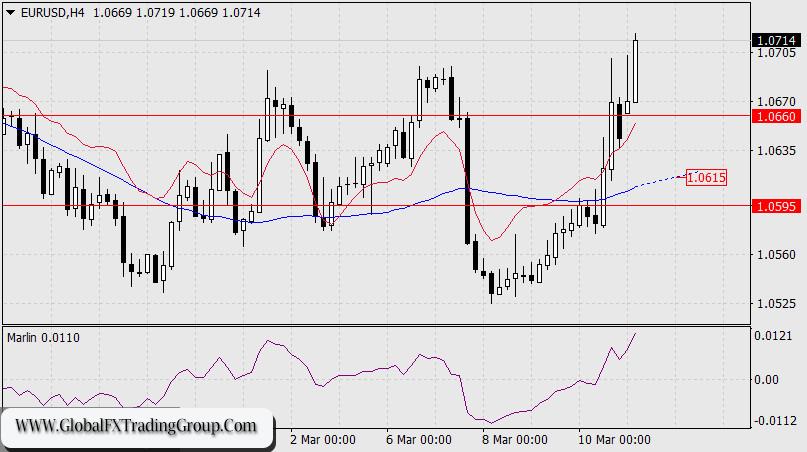
Task: Click the -0.0112 Marlin scale value
Action: tap(773, 421)
